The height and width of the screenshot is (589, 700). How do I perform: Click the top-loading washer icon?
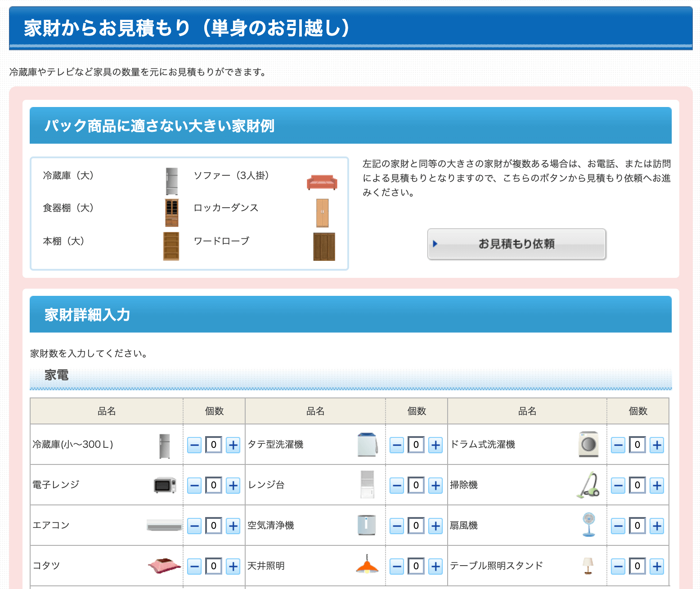click(x=368, y=444)
